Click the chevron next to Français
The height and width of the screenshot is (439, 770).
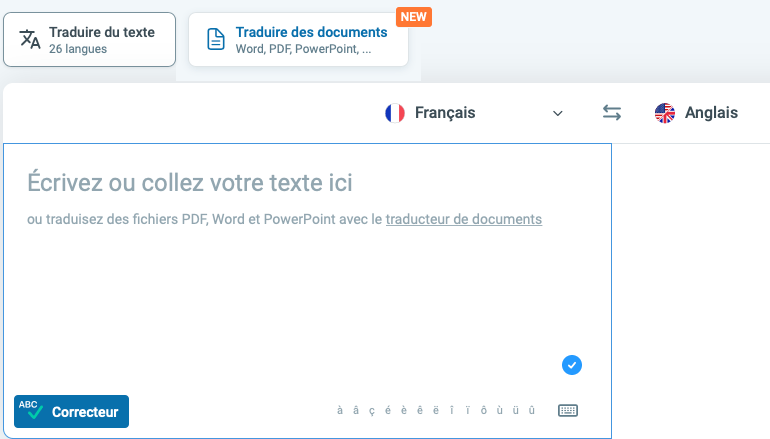(558, 113)
